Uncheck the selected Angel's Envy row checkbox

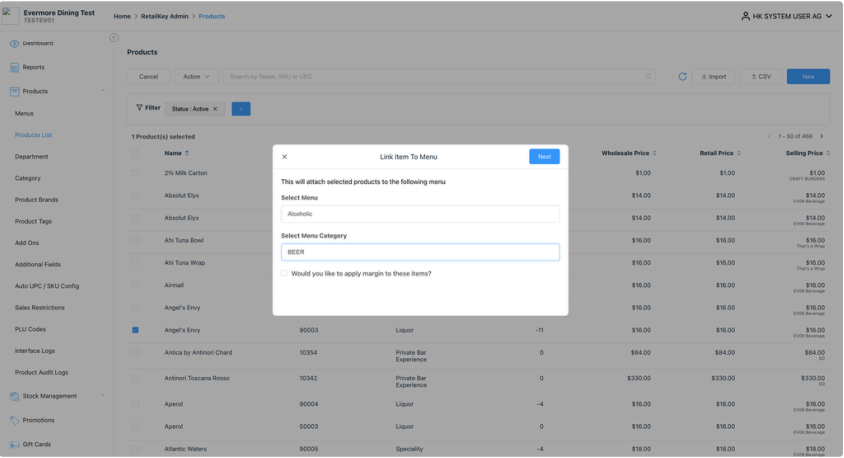136,330
